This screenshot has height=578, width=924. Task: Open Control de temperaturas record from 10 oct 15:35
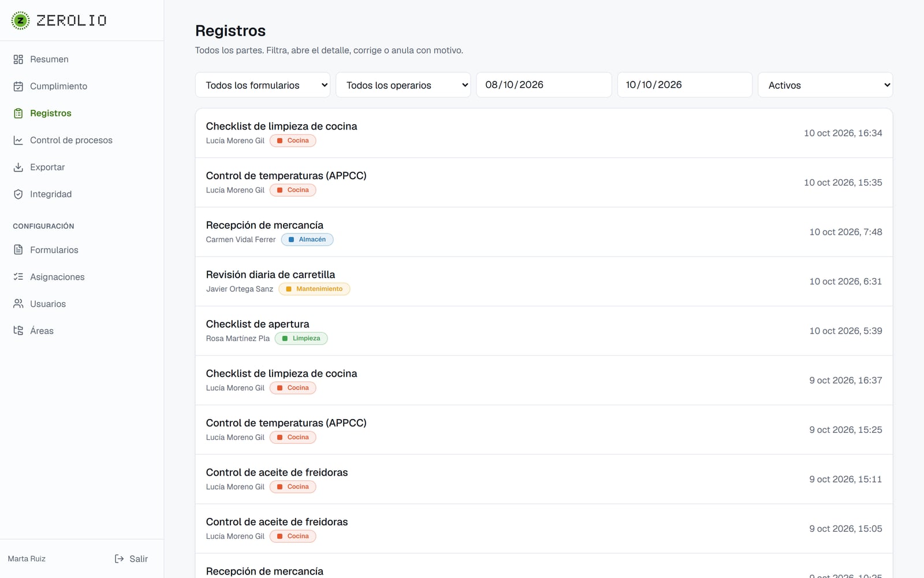click(x=544, y=183)
